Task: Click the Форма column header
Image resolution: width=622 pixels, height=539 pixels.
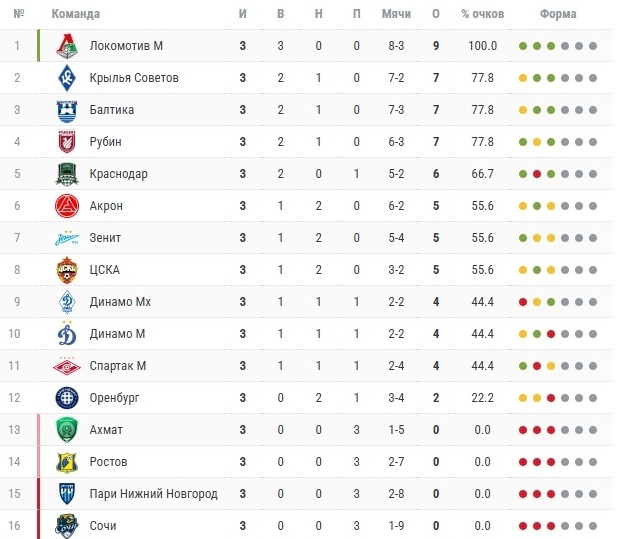Action: 557,15
